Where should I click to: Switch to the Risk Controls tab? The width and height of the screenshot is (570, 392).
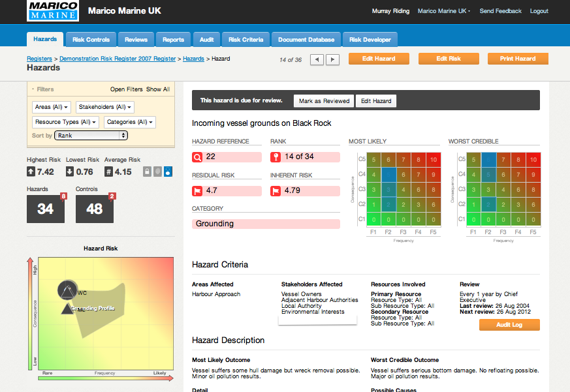tap(91, 40)
